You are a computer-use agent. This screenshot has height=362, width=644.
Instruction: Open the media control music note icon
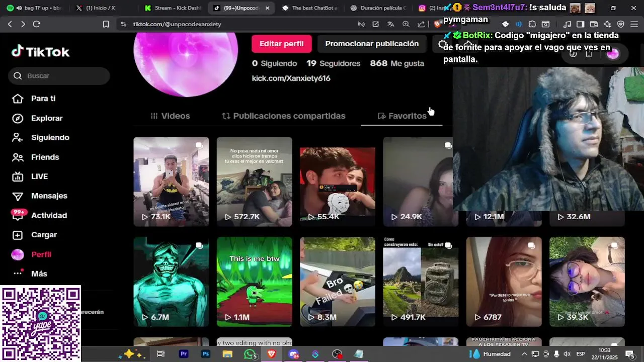point(567,24)
